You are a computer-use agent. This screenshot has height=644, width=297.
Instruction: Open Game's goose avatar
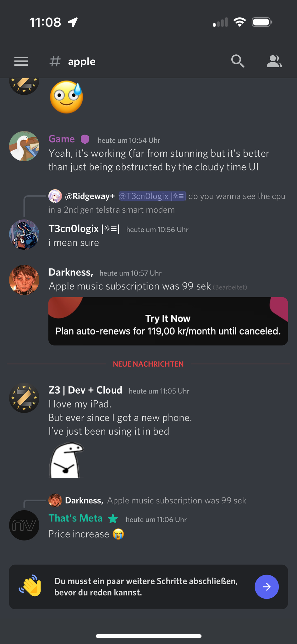[24, 146]
